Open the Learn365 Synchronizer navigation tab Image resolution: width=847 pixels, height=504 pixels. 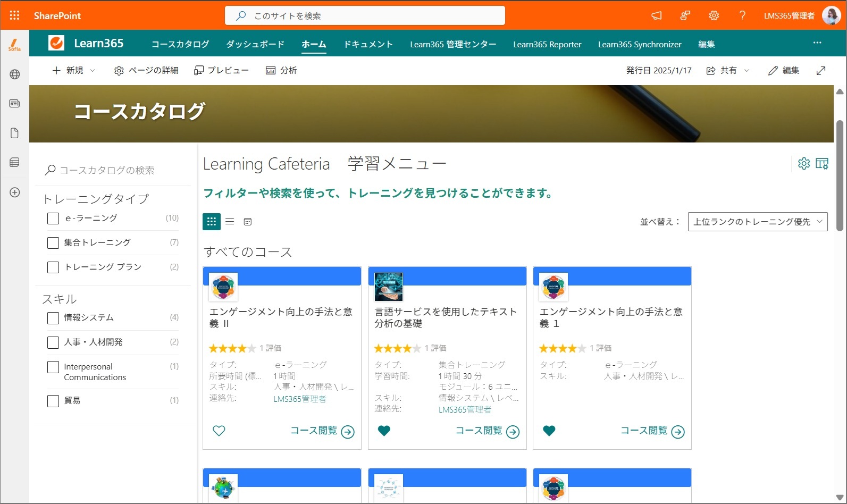point(640,44)
